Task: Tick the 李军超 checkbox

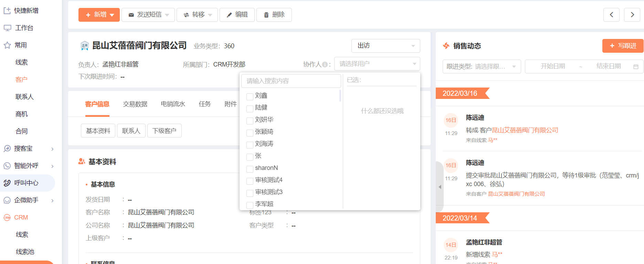Action: (250, 205)
